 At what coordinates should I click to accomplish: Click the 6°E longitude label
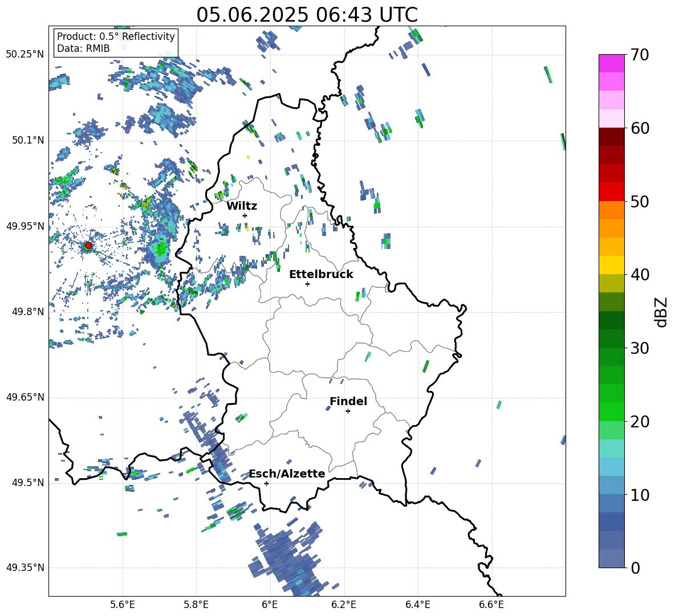(x=270, y=605)
